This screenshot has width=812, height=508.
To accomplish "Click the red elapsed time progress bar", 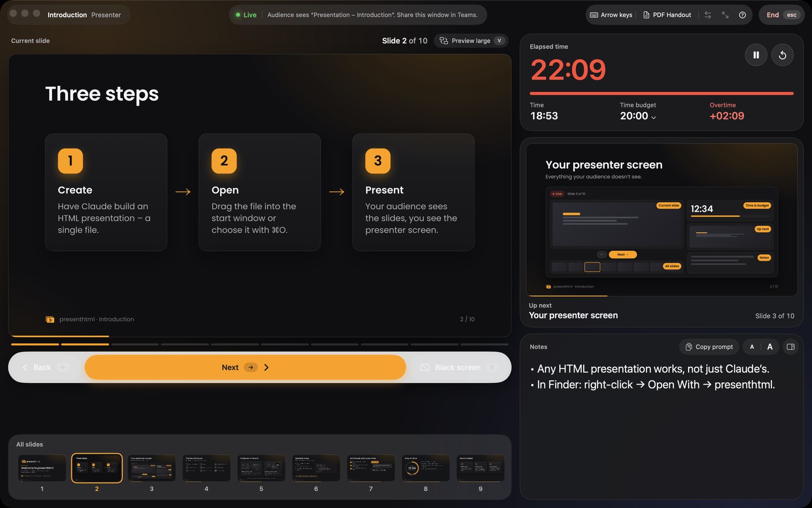I will click(x=662, y=93).
